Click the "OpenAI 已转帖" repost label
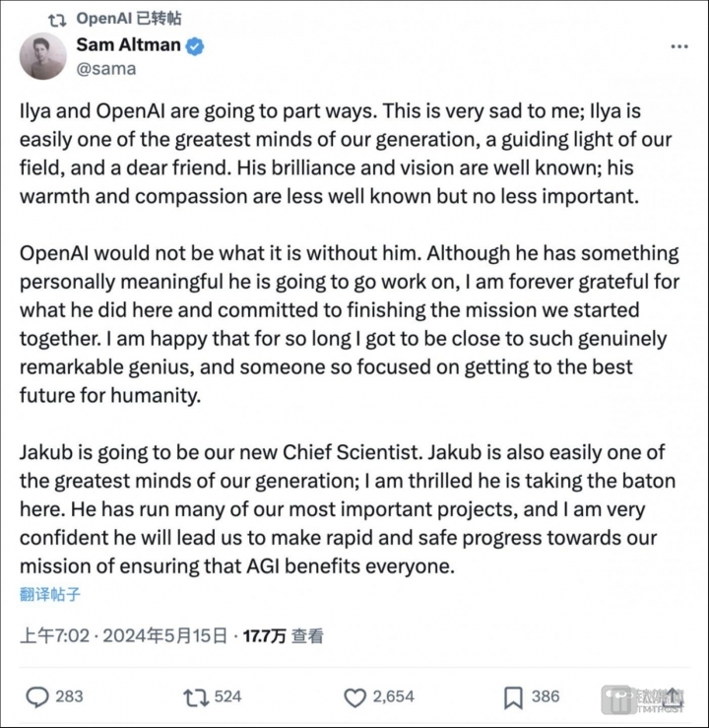The height and width of the screenshot is (728, 709). [x=129, y=19]
